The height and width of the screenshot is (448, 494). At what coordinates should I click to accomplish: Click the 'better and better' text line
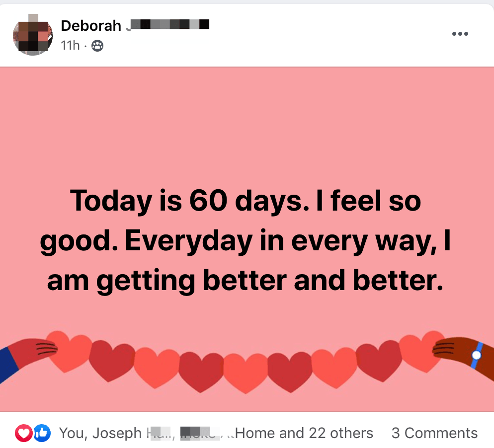(246, 281)
